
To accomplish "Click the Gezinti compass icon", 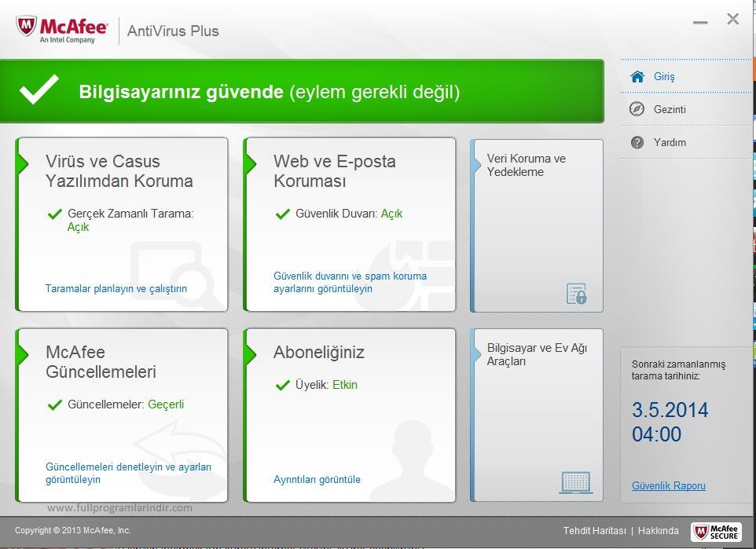I will [x=637, y=109].
